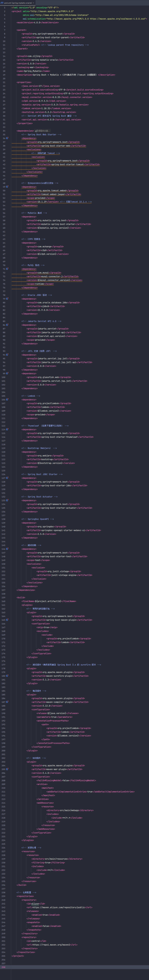Click gutter icon on line 187 maven-compiler-plugin
The width and height of the screenshot is (149, 980).
point(7,702)
